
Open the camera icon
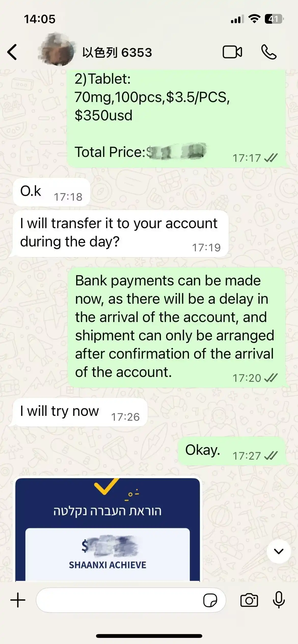click(249, 600)
